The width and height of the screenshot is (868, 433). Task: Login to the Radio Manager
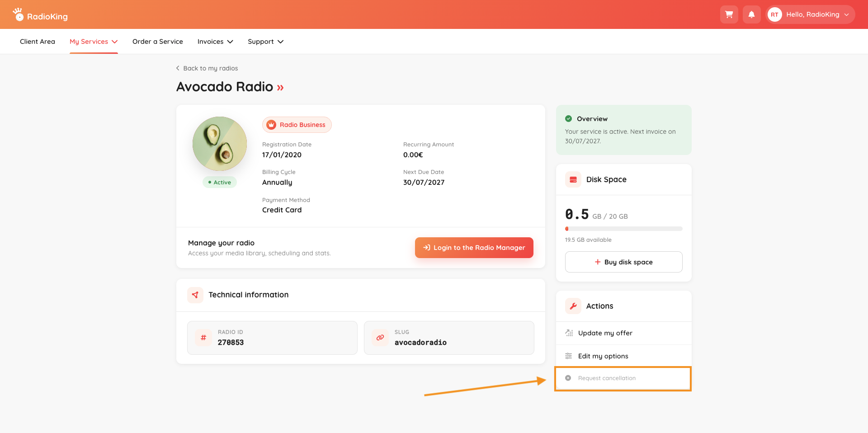474,248
